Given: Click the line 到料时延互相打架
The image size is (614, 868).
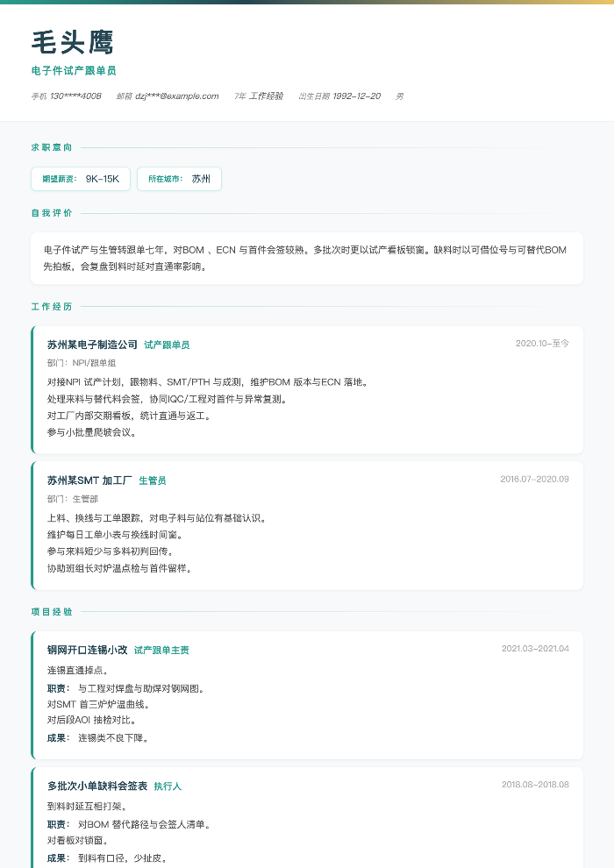Looking at the screenshot, I should pos(88,807).
